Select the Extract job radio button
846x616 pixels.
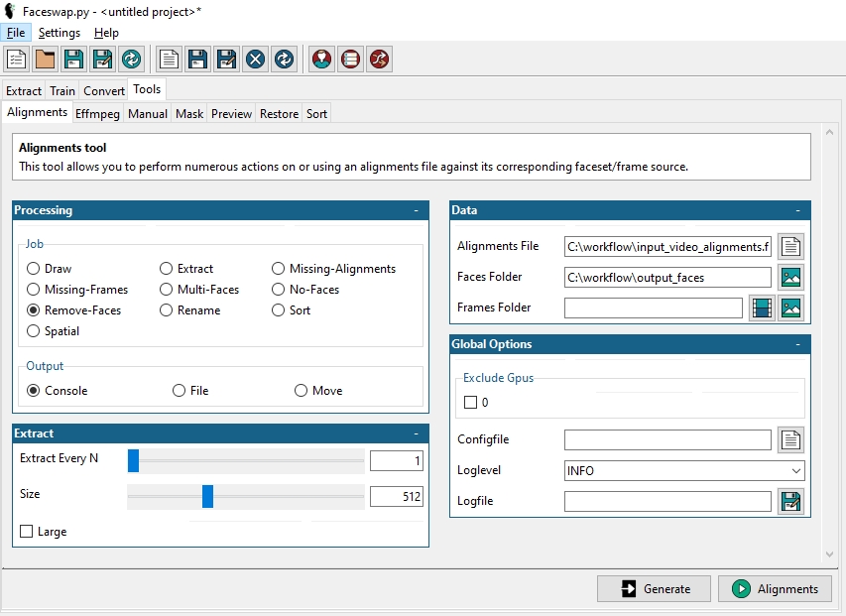coord(186,269)
